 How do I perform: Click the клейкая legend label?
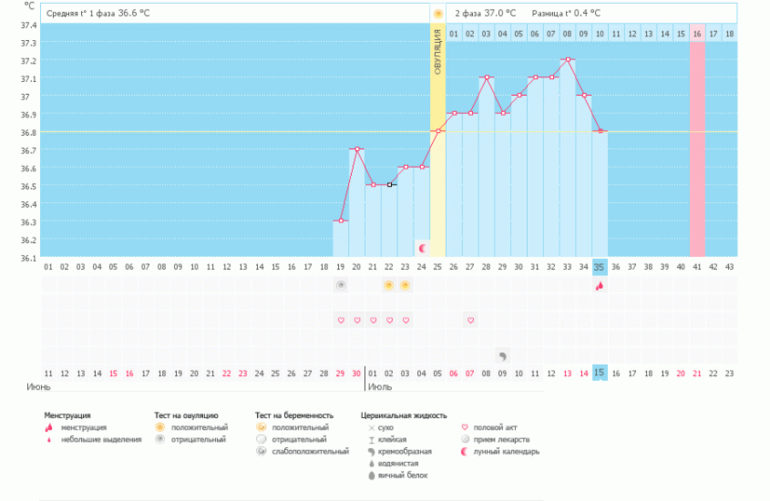click(x=392, y=440)
